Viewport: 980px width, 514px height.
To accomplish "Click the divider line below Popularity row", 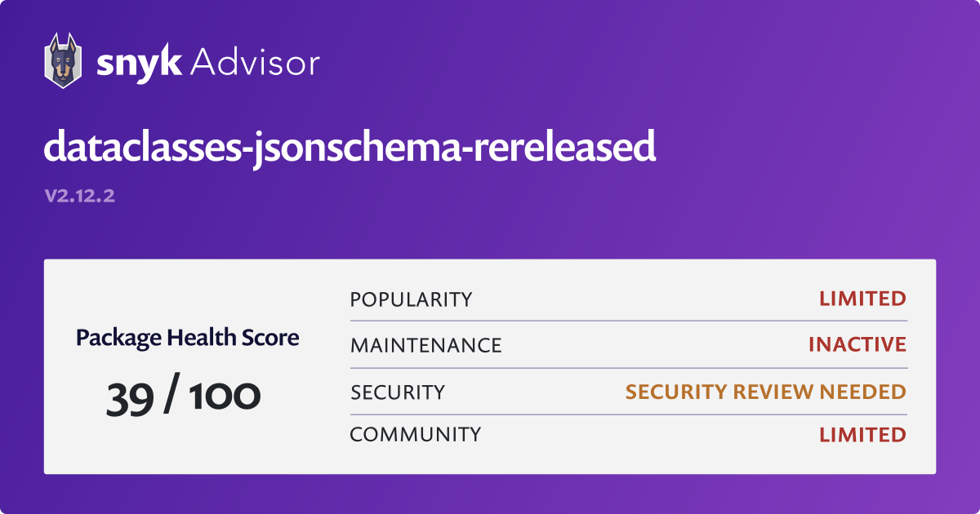I will click(x=629, y=321).
